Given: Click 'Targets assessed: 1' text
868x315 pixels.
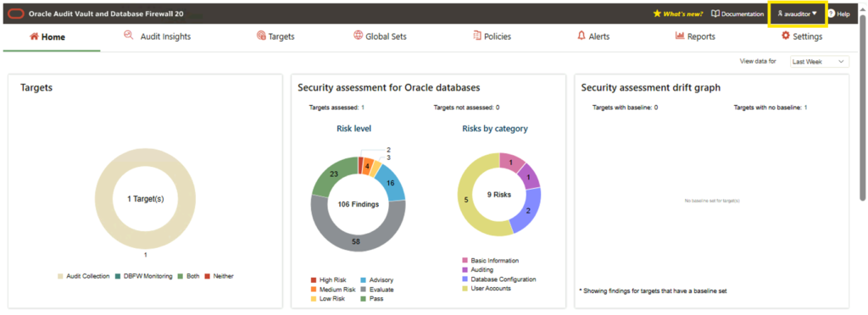Looking at the screenshot, I should click(x=337, y=108).
